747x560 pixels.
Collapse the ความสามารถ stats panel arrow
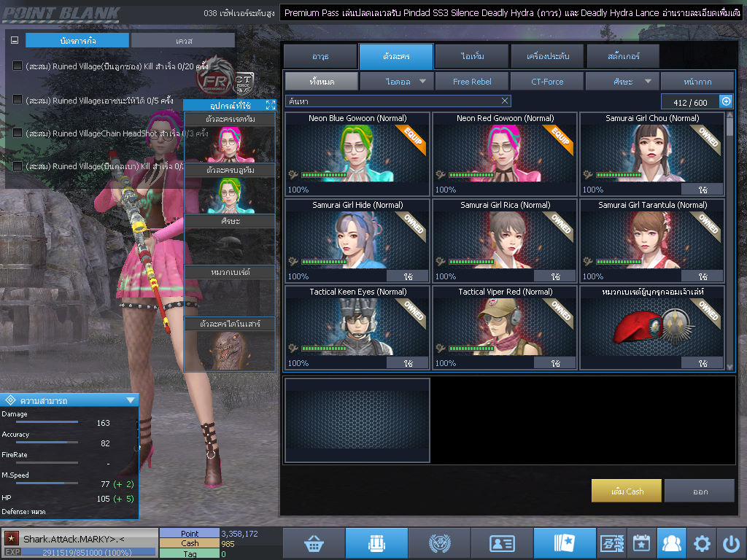click(x=131, y=400)
